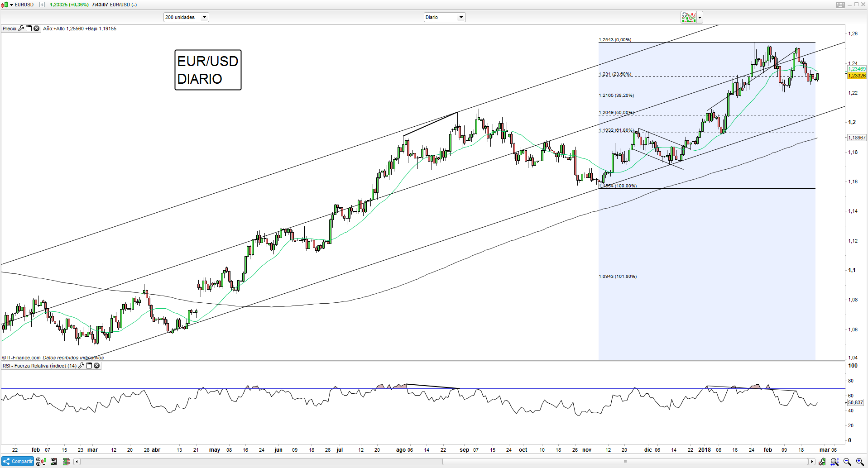Click the scroll left arrow of the timeline scrollbar

pos(77,462)
